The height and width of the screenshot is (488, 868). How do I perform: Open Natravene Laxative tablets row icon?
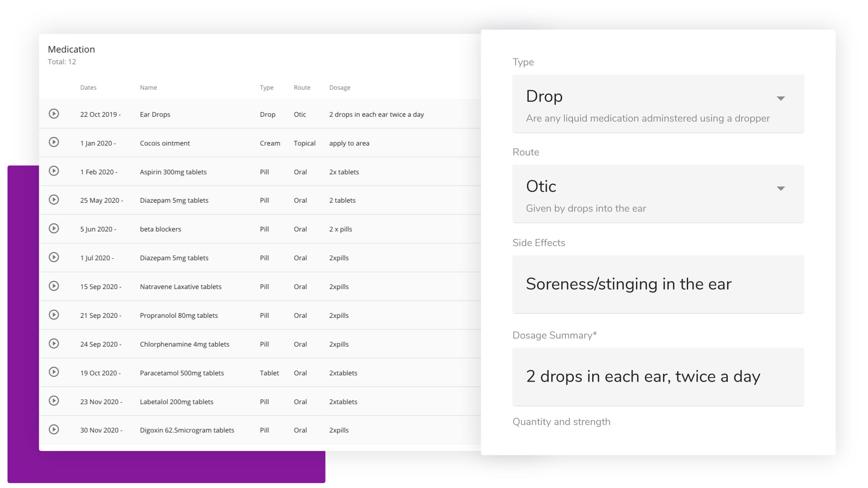[54, 286]
